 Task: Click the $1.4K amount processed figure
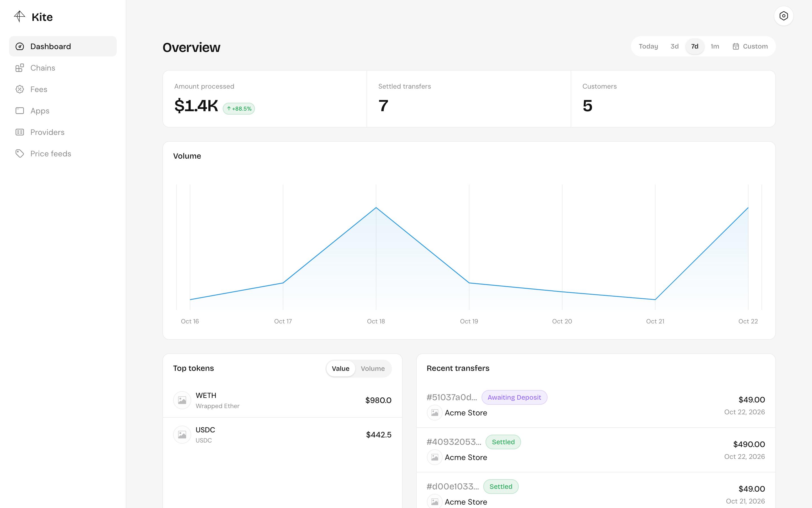pos(196,106)
